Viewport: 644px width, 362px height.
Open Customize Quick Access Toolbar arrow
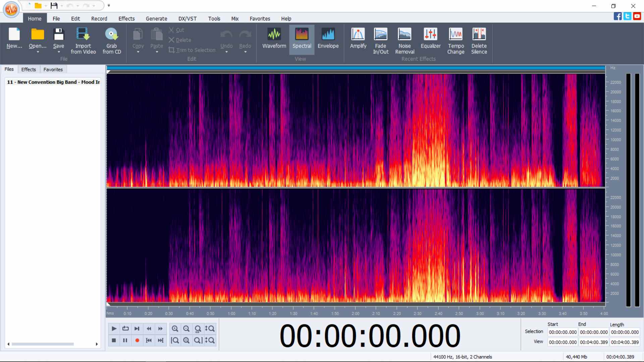(109, 5)
